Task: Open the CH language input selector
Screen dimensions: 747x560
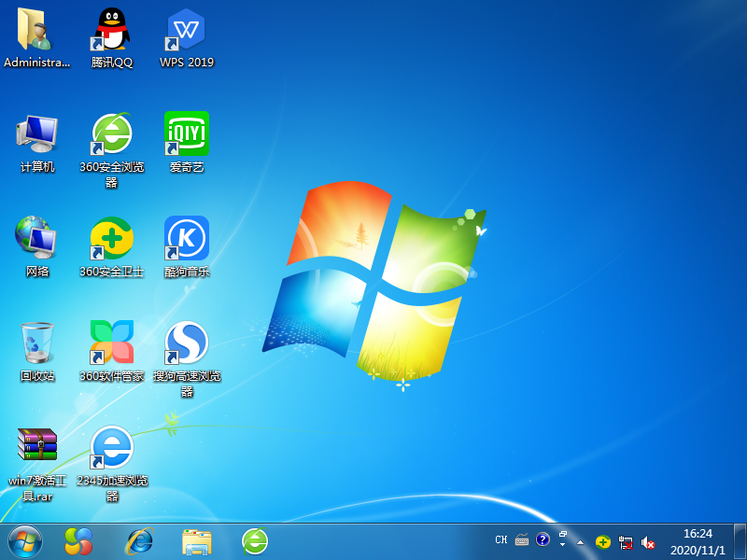Action: 500,539
